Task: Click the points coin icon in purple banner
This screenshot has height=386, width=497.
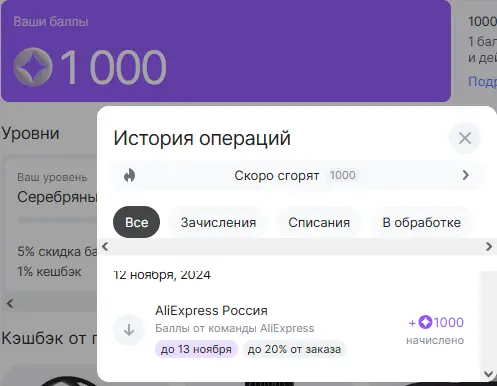Action: click(x=33, y=67)
